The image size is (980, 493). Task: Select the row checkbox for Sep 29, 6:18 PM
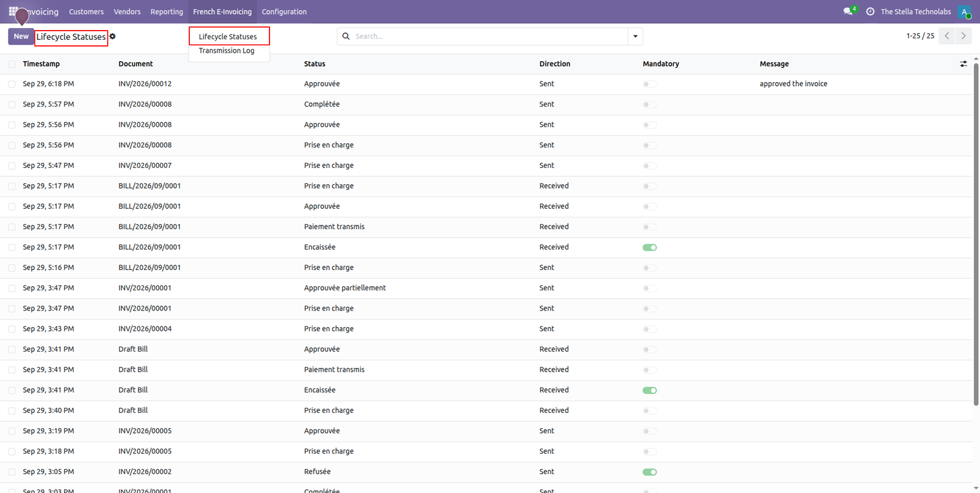pos(12,84)
